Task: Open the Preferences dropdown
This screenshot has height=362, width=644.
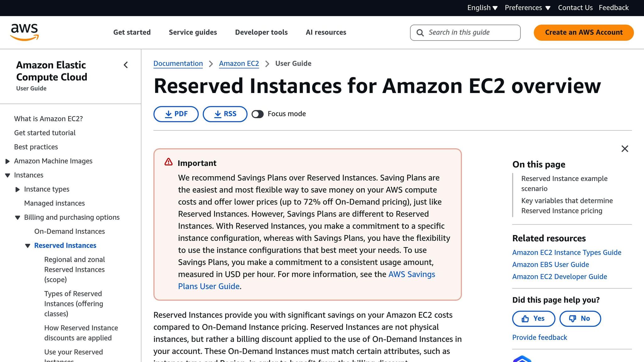Action: (x=527, y=8)
